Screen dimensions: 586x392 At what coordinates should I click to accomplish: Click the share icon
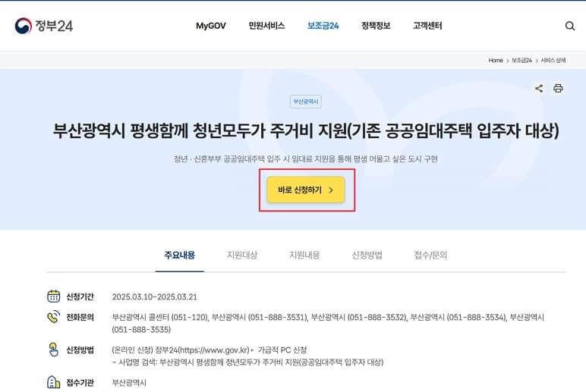[539, 89]
